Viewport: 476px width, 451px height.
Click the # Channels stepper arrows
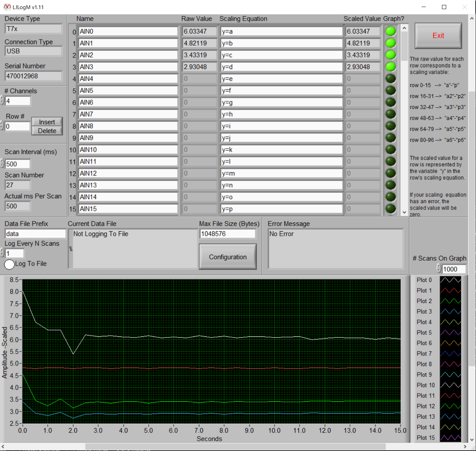pyautogui.click(x=2, y=101)
